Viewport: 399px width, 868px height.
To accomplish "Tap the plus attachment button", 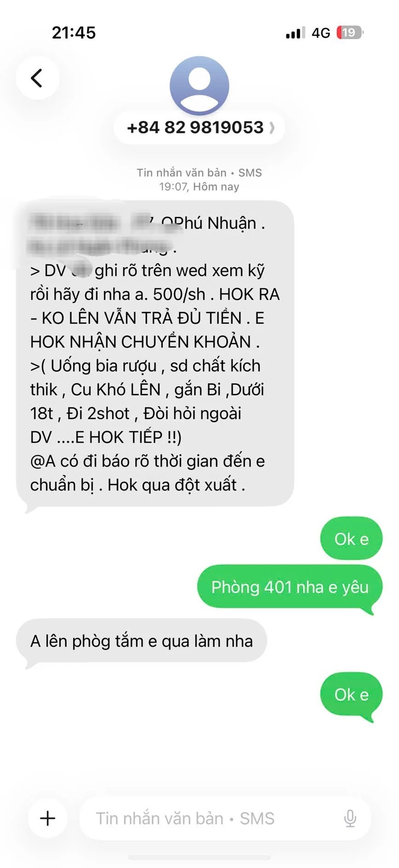I will [x=48, y=818].
